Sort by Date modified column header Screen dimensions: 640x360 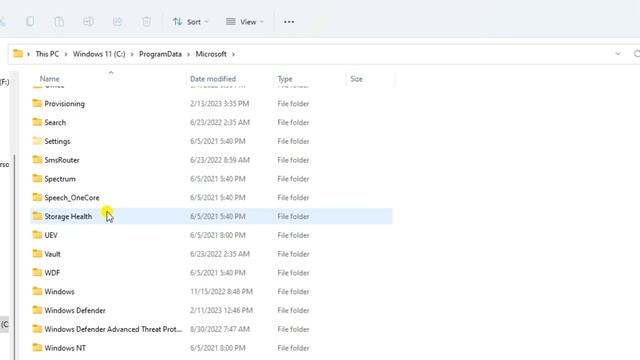tap(213, 79)
